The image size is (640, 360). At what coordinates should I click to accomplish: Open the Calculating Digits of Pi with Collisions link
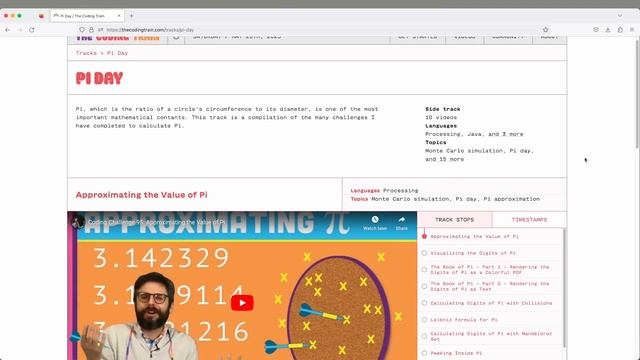pos(491,303)
